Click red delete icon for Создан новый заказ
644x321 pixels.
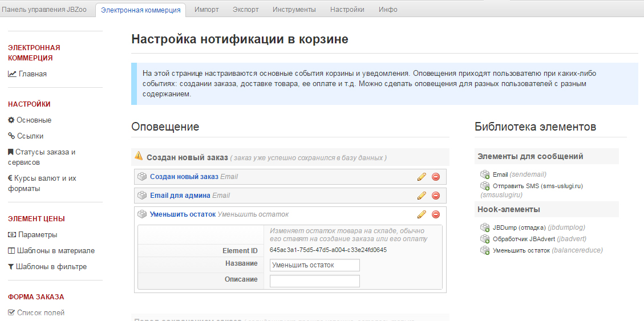[436, 177]
